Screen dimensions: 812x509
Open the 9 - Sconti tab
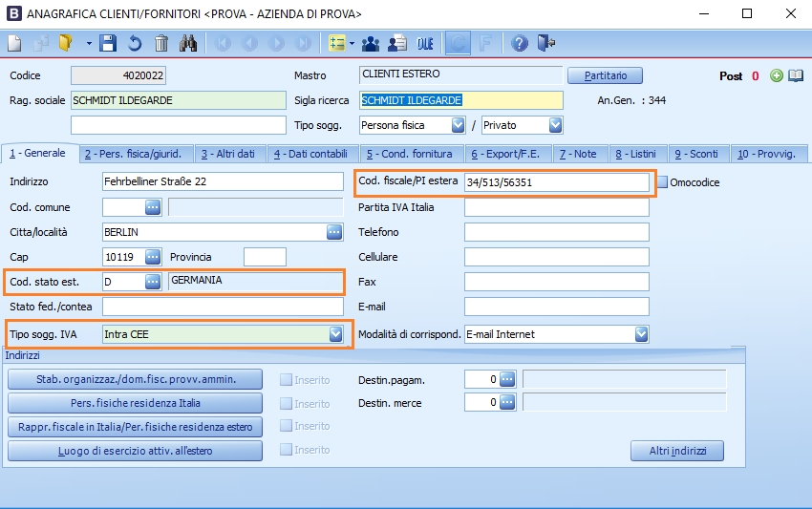coord(696,154)
